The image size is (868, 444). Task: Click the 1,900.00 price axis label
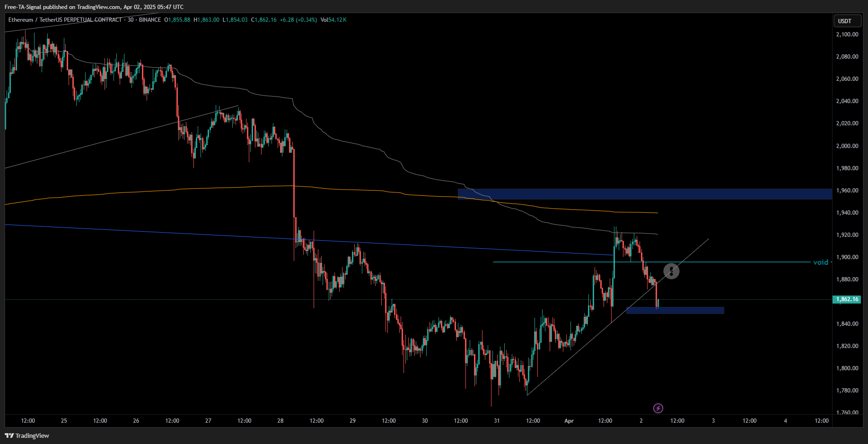[847, 257]
